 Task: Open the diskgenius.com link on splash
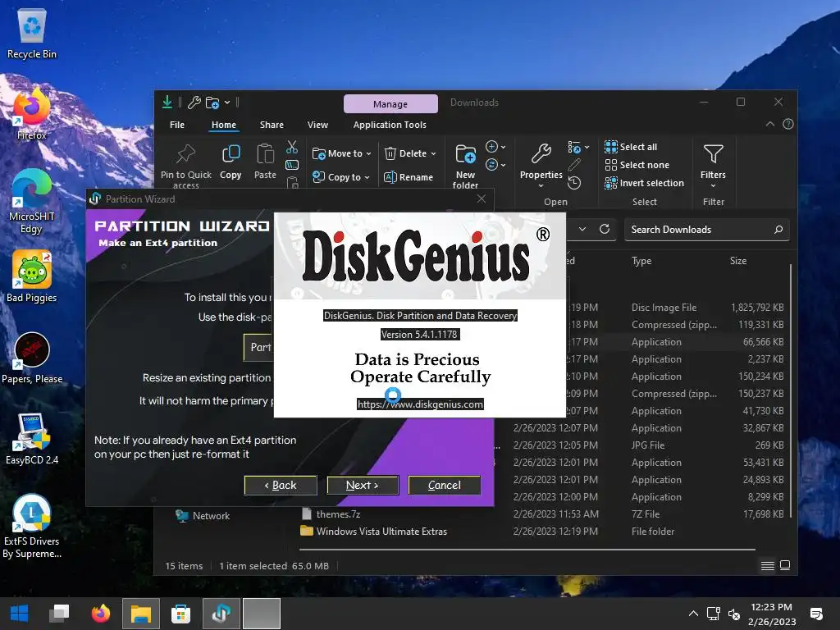point(421,404)
